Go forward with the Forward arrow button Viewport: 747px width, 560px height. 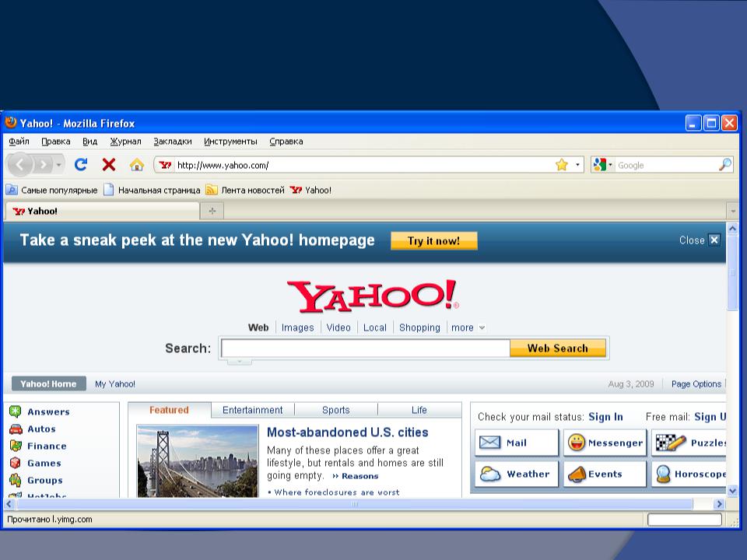44,165
